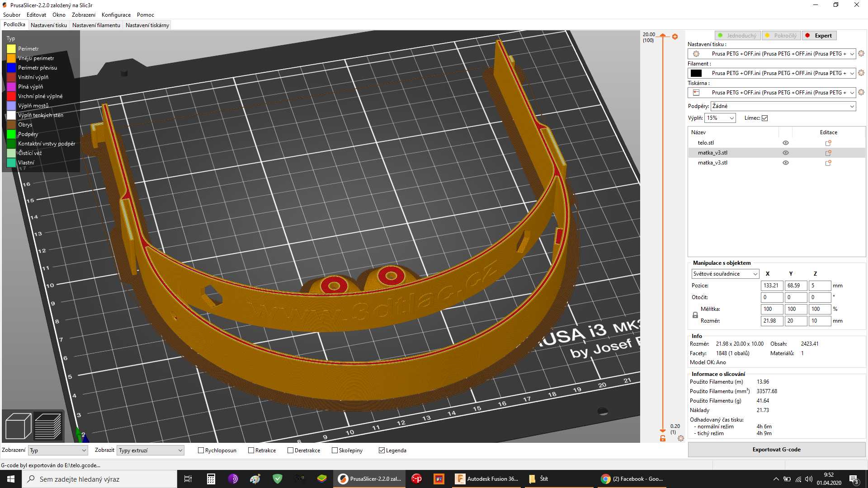
Task: Click Exportovat G-code button
Action: click(x=777, y=450)
